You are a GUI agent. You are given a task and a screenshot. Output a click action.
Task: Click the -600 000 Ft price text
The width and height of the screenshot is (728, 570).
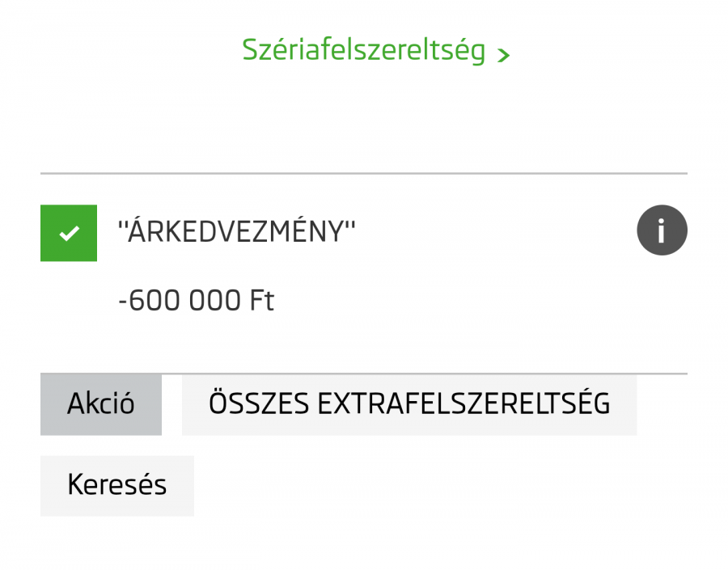(195, 300)
